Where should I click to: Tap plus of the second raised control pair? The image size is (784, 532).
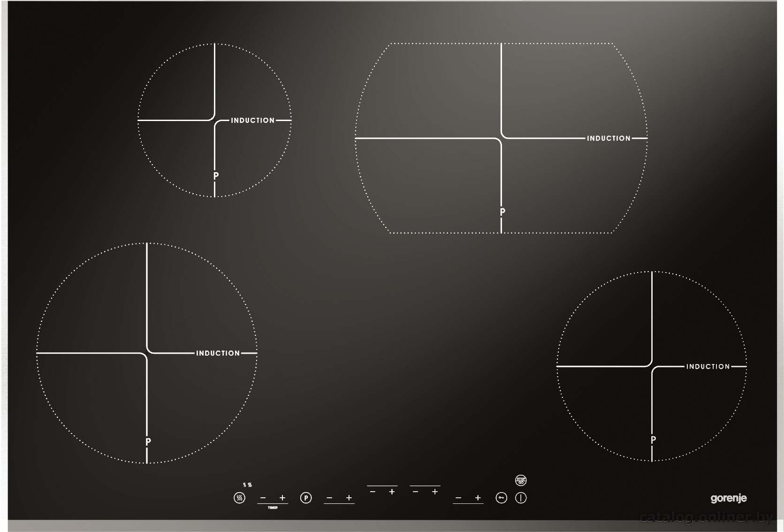435,492
